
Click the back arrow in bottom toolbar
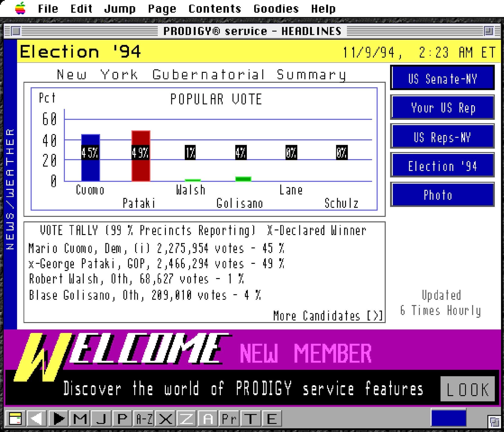tap(37, 418)
